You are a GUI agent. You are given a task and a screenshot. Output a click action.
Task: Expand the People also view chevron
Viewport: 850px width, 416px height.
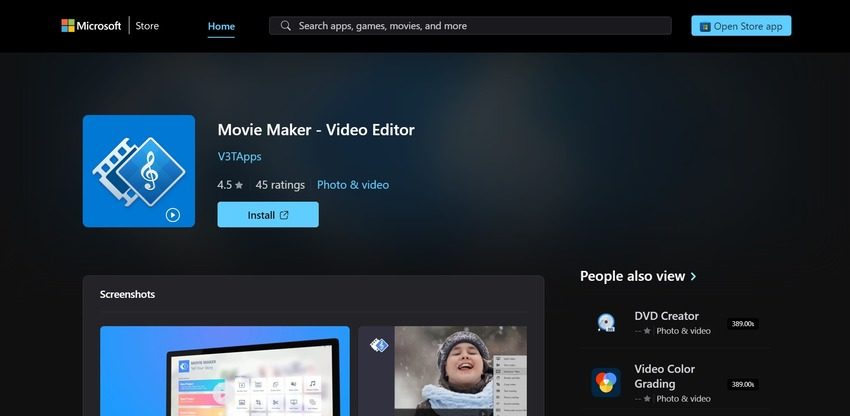[693, 276]
